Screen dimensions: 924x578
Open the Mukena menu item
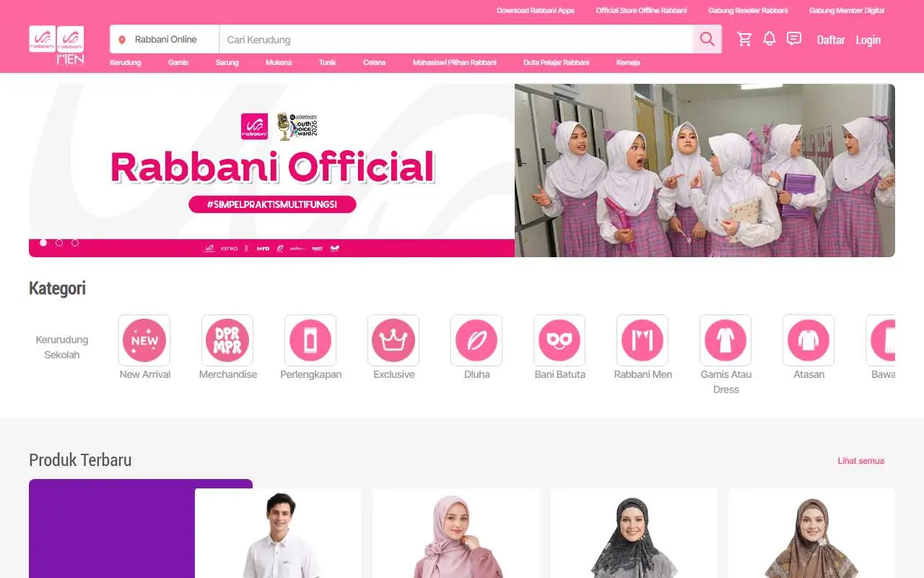click(279, 63)
